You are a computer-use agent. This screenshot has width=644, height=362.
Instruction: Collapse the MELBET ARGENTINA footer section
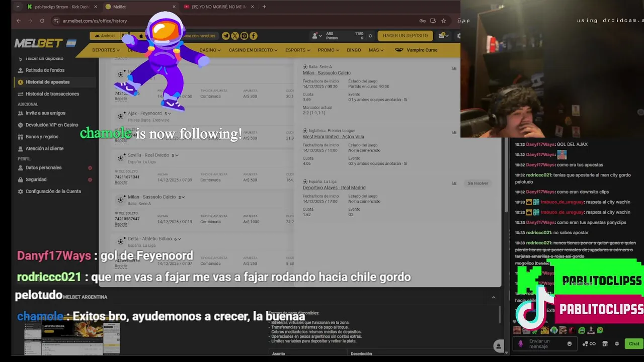[x=493, y=297]
